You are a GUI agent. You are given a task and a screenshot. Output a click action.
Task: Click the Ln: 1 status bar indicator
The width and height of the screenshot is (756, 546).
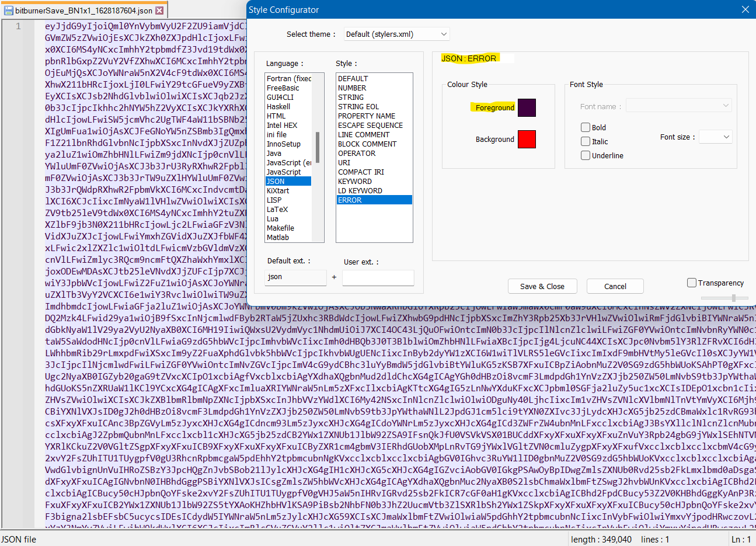point(741,539)
